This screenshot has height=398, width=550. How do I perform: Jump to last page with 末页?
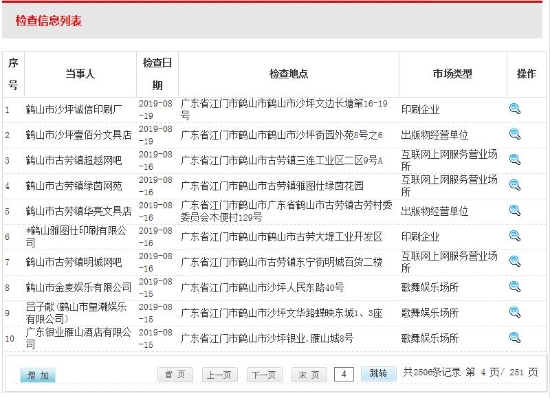point(309,375)
